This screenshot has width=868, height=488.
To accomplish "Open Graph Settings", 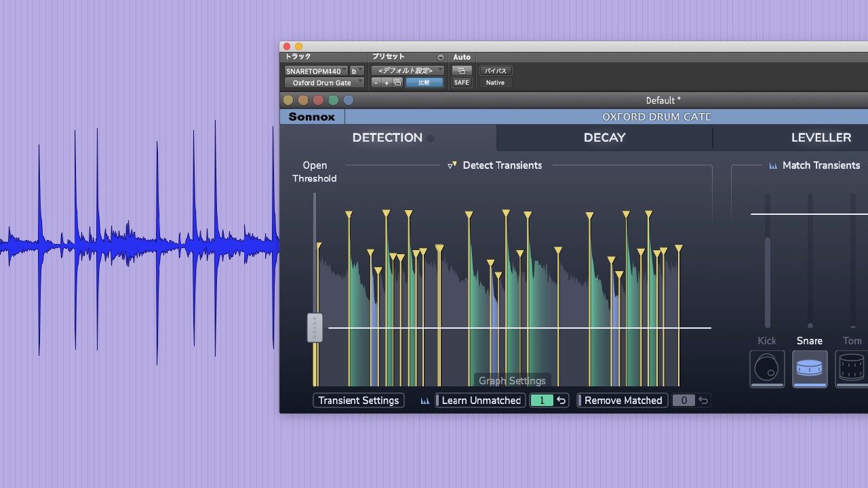I will point(512,381).
